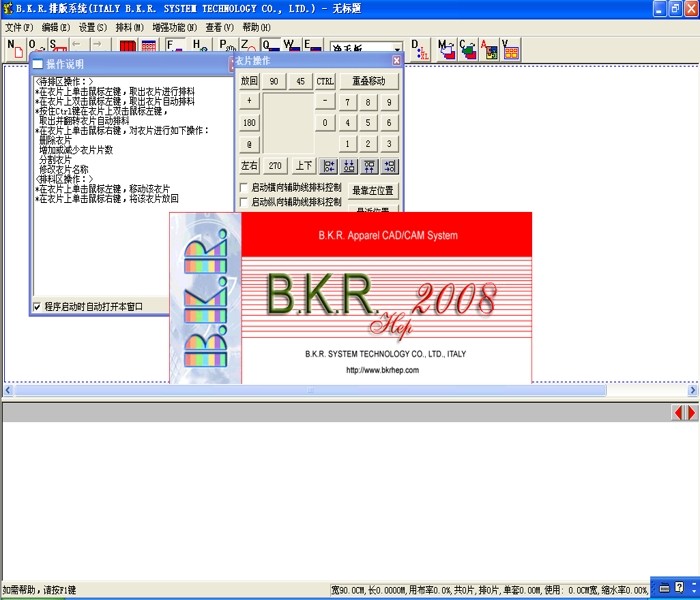Click the @ button in 衣片操作
Viewport: 700px width, 600px height.
249,144
